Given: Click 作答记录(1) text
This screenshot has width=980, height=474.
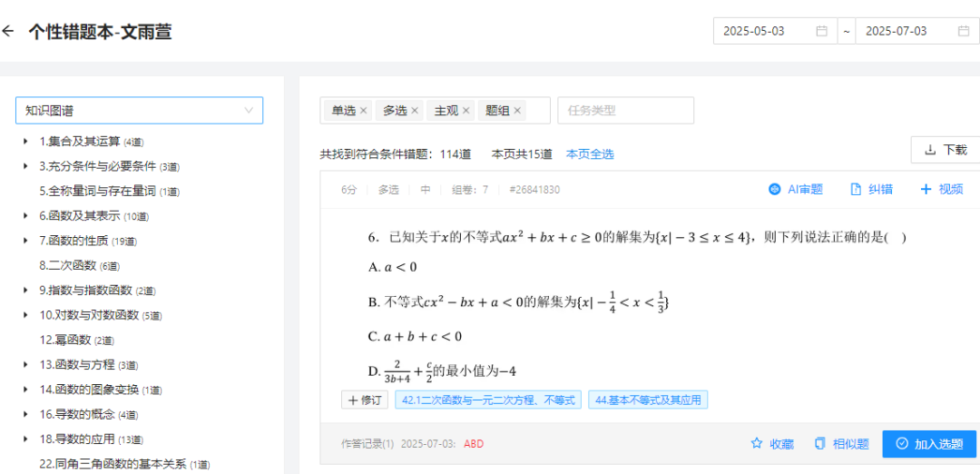Looking at the screenshot, I should pos(367,444).
